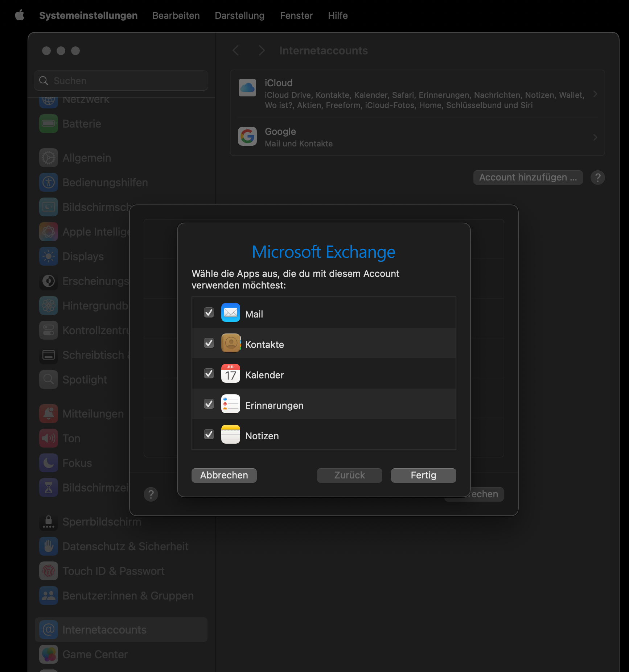Screen dimensions: 629x672
Task: Uncheck the Mail checkbox
Action: tap(209, 312)
